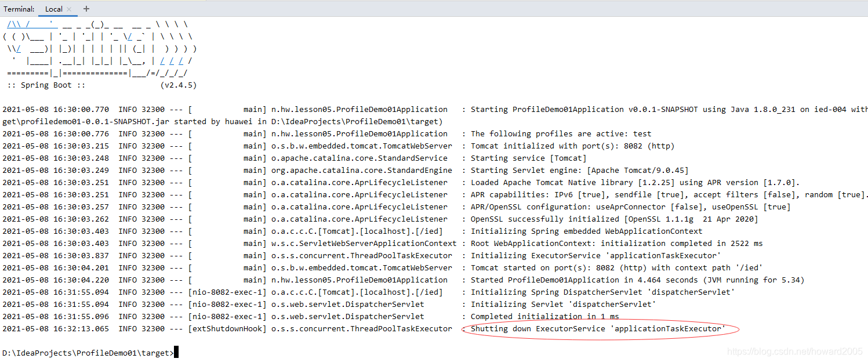Click the 16:30:03.837 ThreadPoolTaskExecutor logger name
This screenshot has width=868, height=362.
(x=362, y=256)
